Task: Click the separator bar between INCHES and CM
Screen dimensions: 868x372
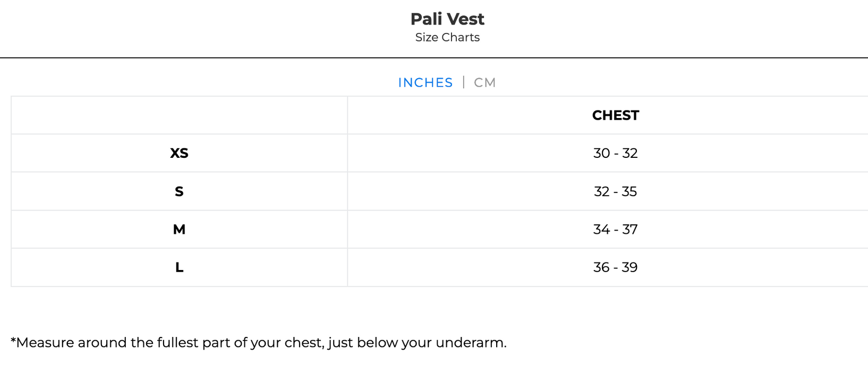Action: point(464,82)
